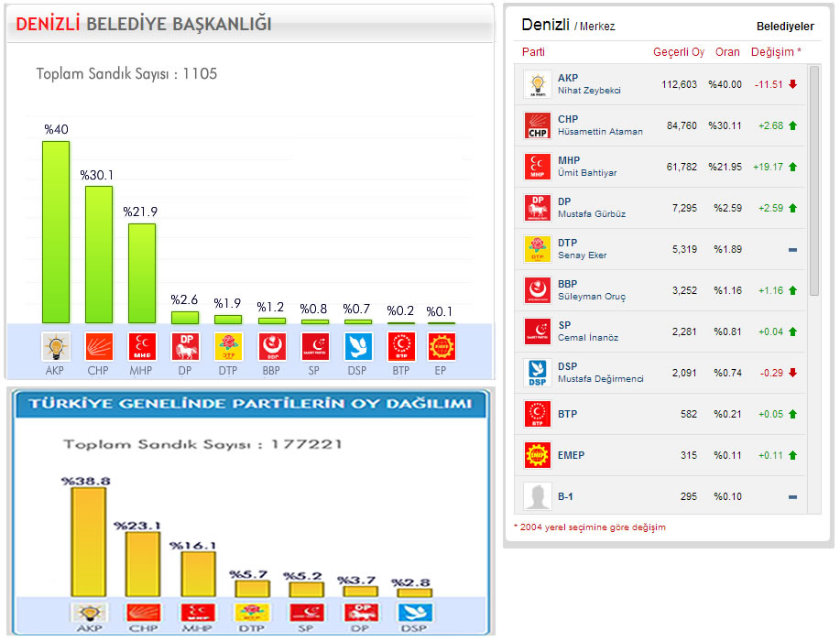Viewport: 840px width, 641px height.
Task: Click the MHP logo in the Türkiye geneli chart
Action: pyautogui.click(x=198, y=613)
